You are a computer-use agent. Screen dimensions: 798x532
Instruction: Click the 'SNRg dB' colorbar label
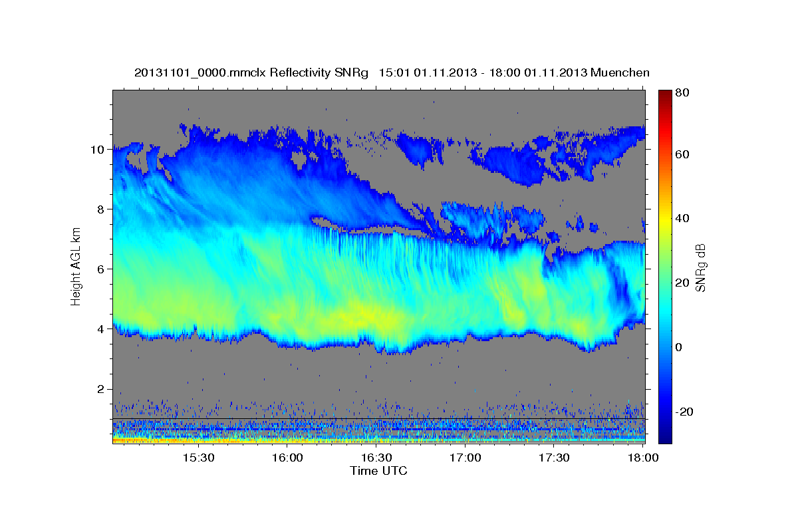coord(700,267)
